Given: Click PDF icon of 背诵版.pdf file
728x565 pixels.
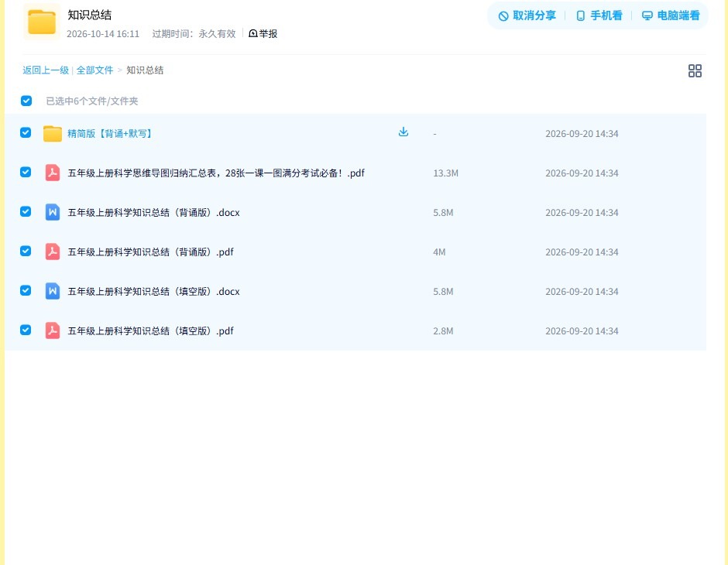Looking at the screenshot, I should [x=53, y=252].
